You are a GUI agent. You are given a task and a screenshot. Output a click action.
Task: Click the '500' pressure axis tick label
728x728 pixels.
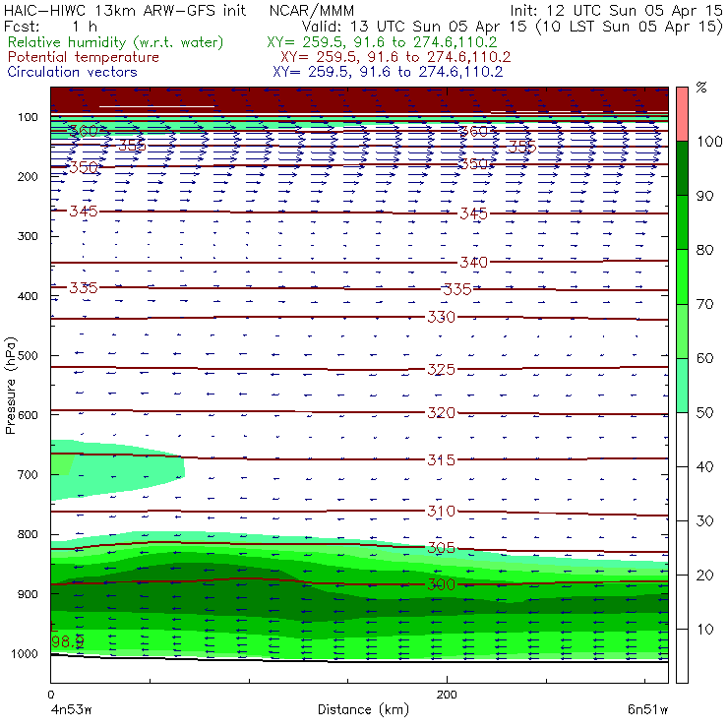click(x=28, y=356)
